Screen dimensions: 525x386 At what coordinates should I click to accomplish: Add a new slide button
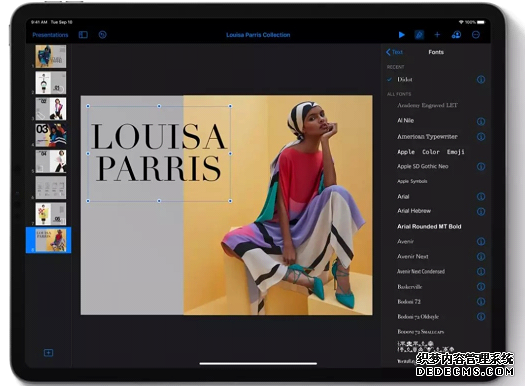tap(48, 353)
